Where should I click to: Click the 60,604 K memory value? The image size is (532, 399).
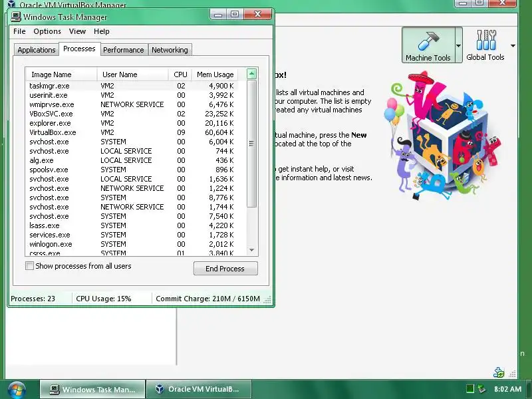[219, 132]
